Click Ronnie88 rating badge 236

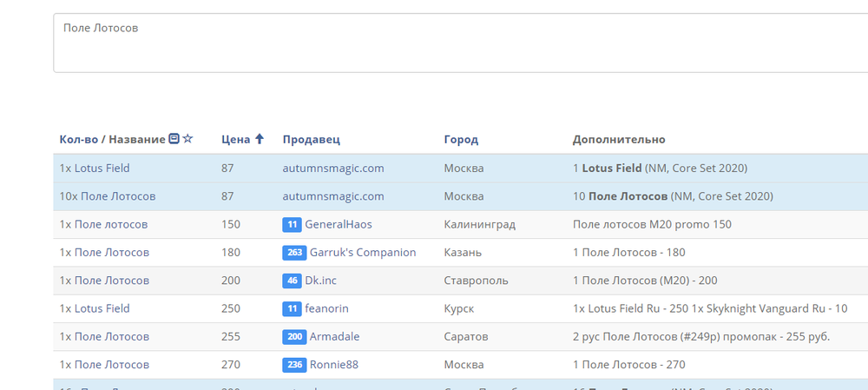(x=294, y=365)
